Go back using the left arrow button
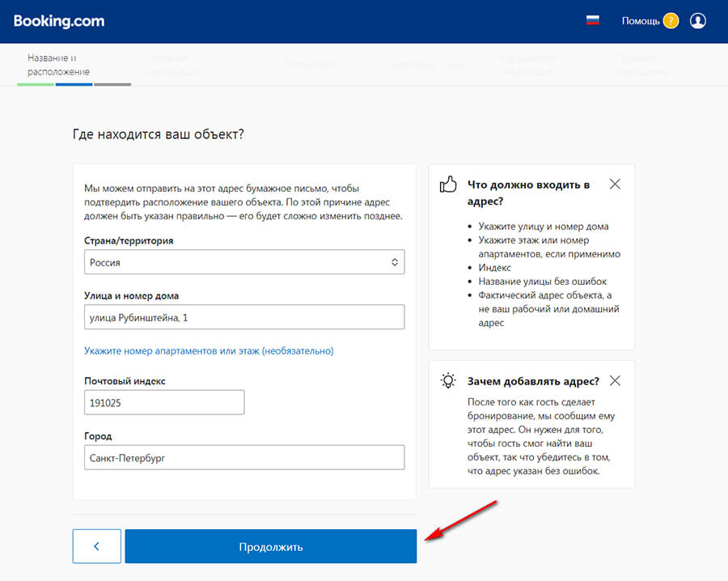The width and height of the screenshot is (728, 581). click(96, 546)
